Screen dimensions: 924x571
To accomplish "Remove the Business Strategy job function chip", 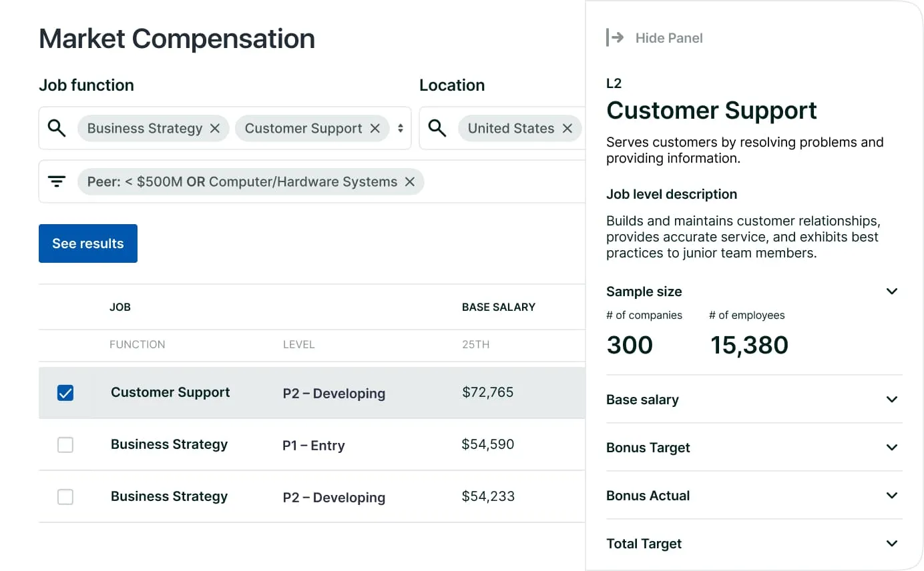I will coord(214,128).
